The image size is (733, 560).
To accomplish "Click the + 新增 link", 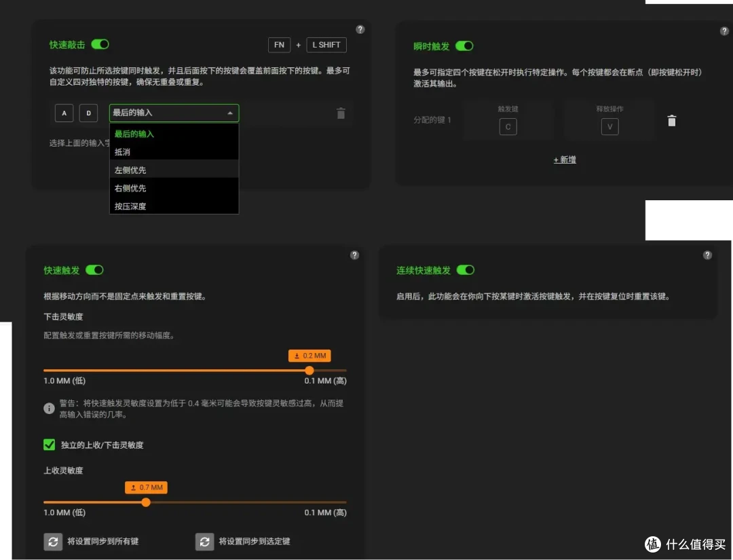I will tap(565, 160).
